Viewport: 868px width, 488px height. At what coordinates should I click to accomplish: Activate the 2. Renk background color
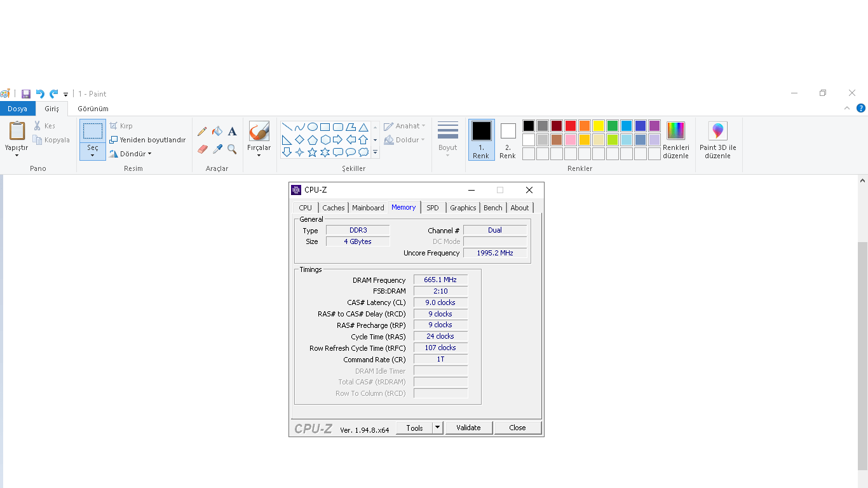[x=508, y=140]
